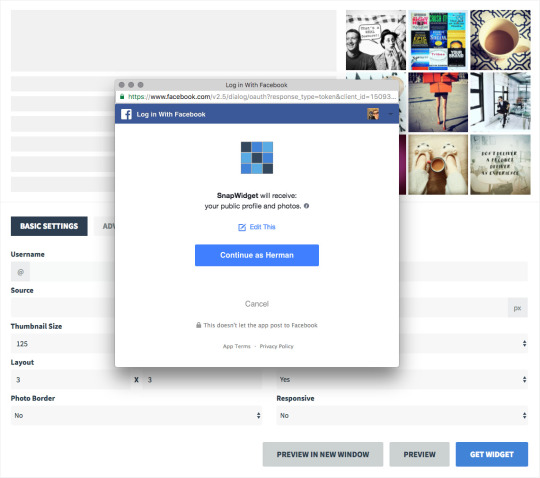Click the Edit This pencil icon
This screenshot has height=478, width=540.
coord(242,227)
